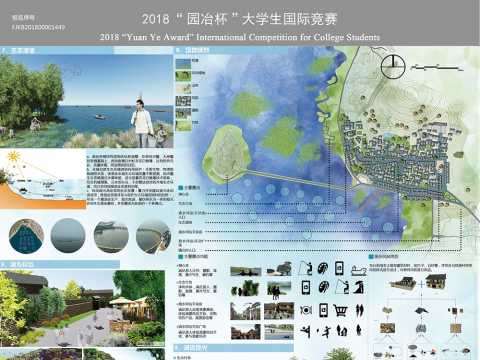
Task: Click the north arrow compass on the map
Action: tap(393, 67)
